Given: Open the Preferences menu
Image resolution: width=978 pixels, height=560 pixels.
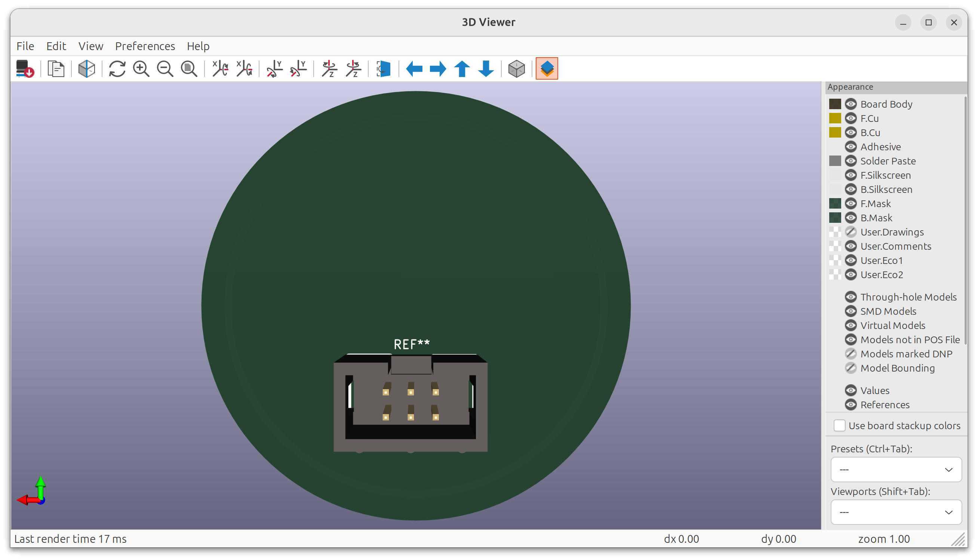Looking at the screenshot, I should pyautogui.click(x=145, y=46).
